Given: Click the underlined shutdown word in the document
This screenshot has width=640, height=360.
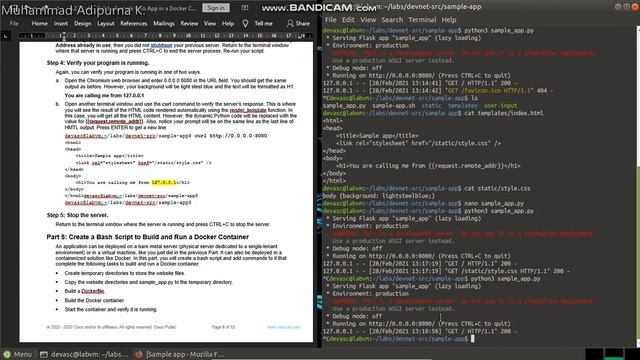Looking at the screenshot, I should (162, 45).
